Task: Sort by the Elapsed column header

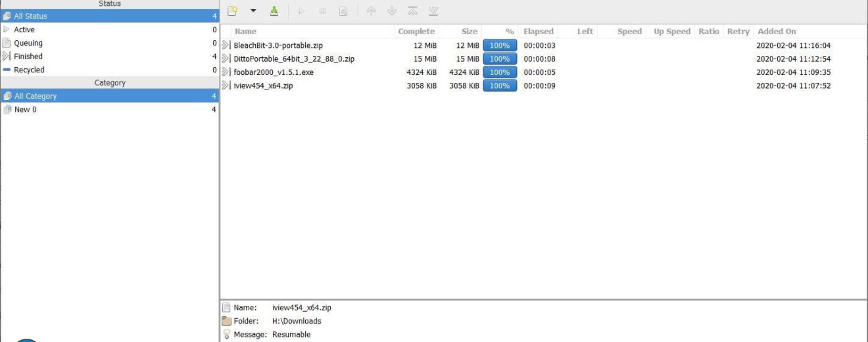Action: [538, 32]
